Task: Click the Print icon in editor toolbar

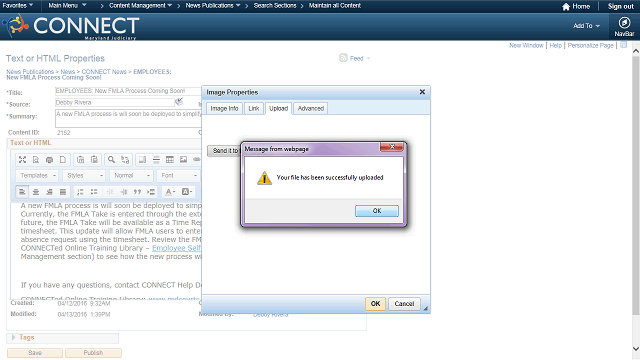Action: 49,160
